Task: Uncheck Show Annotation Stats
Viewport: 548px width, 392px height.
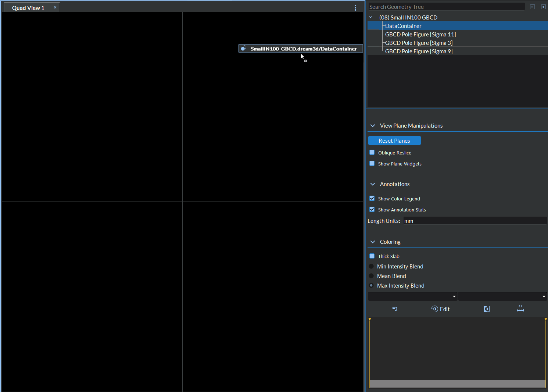Action: [372, 209]
